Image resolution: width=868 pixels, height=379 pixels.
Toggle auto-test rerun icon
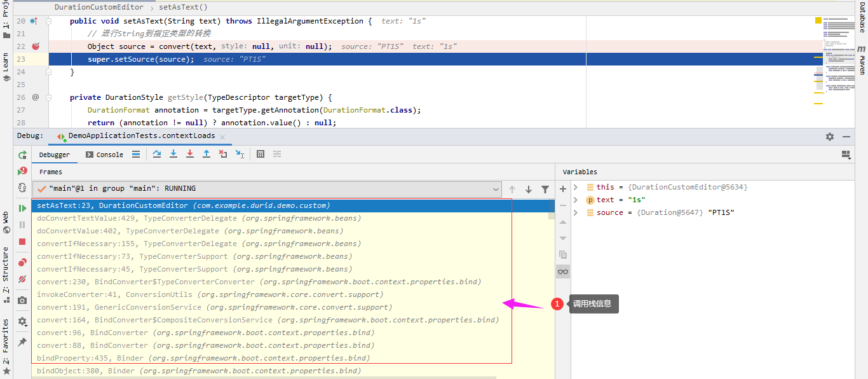[x=22, y=188]
